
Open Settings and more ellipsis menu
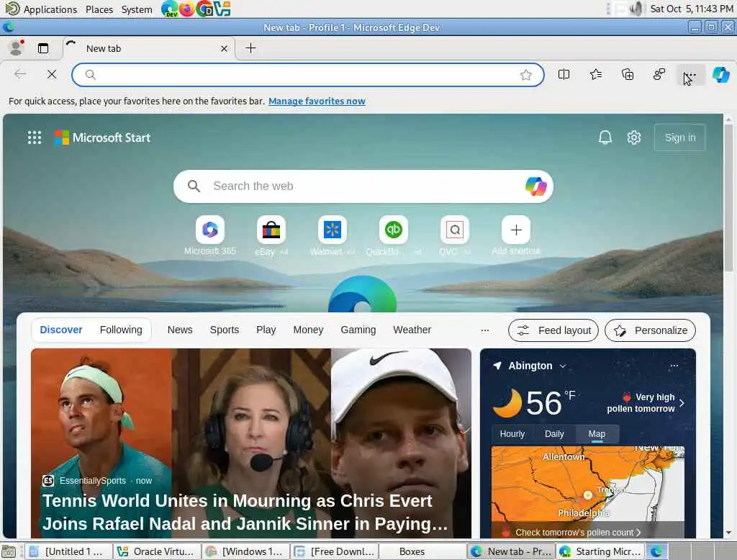pos(690,75)
